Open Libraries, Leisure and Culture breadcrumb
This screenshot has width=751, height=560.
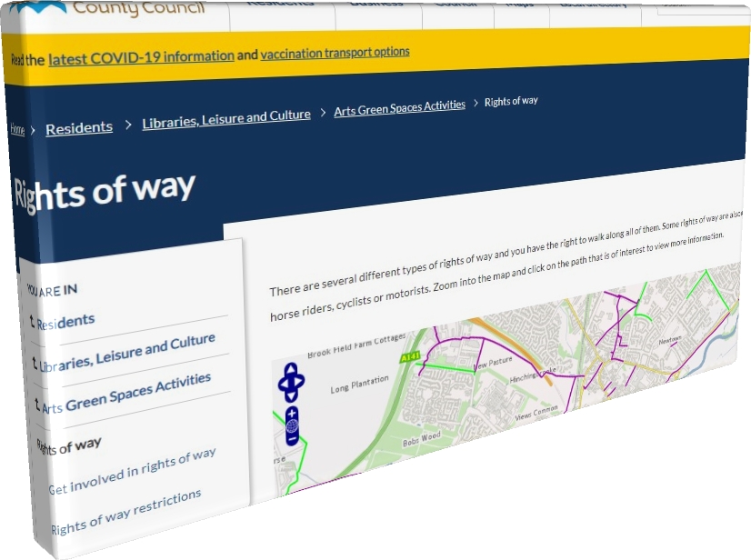226,119
